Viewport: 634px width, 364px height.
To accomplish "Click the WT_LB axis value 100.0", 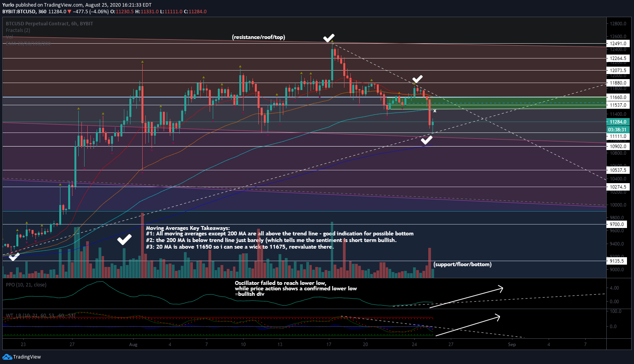I will click(616, 311).
